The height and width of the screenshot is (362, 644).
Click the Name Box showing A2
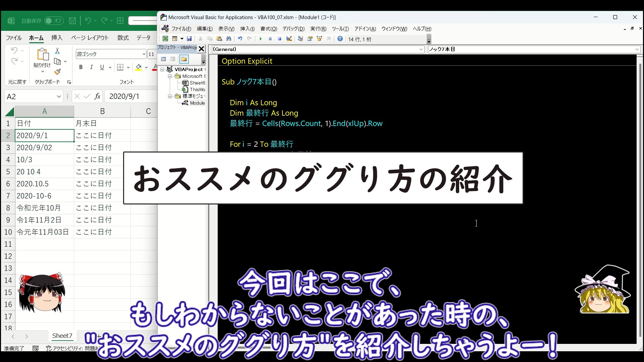(30, 97)
